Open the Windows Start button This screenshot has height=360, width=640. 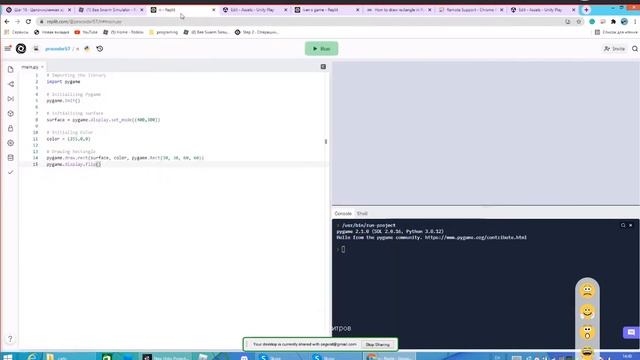click(7, 357)
